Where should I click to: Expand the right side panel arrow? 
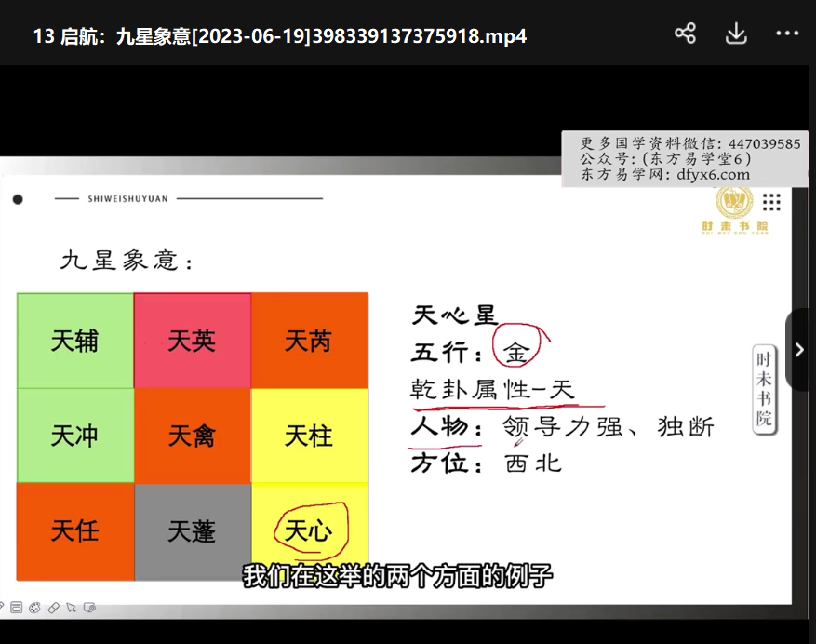(799, 350)
